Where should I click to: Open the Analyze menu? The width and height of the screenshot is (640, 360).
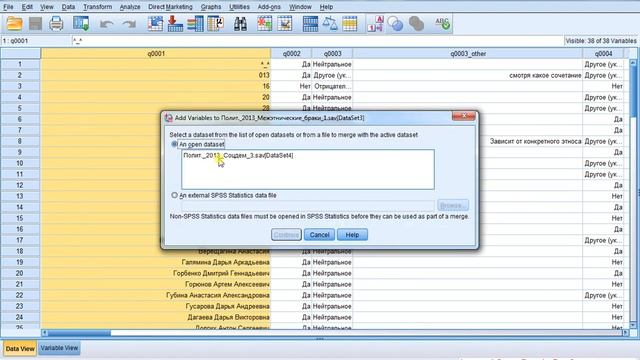pos(130,7)
